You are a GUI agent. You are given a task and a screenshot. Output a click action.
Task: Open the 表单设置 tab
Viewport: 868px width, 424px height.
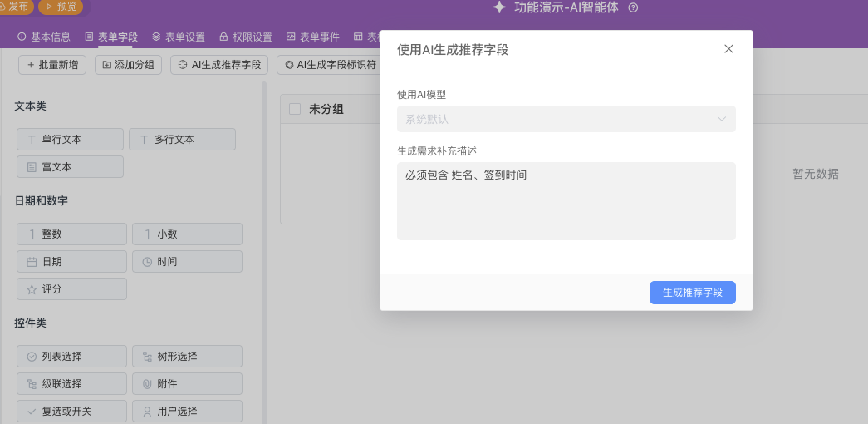point(179,37)
